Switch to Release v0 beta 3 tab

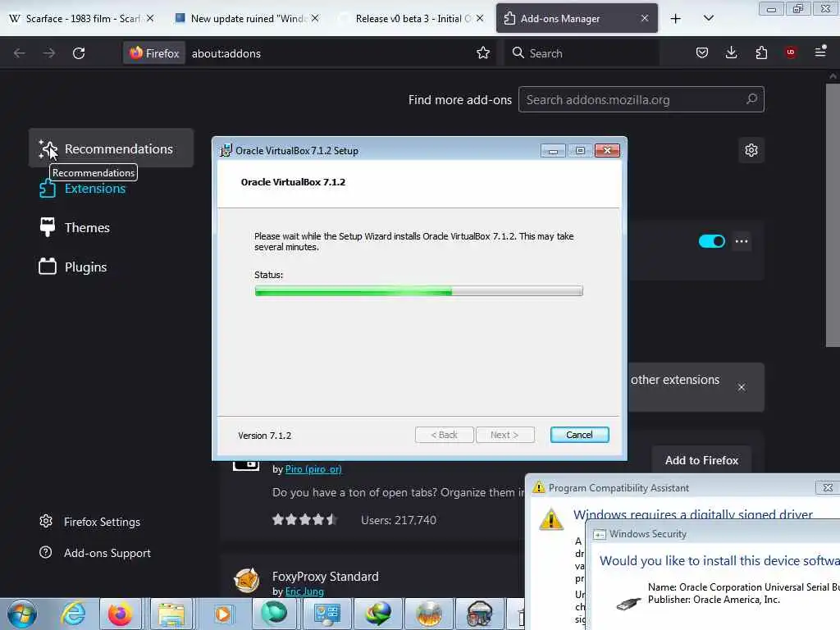412,18
